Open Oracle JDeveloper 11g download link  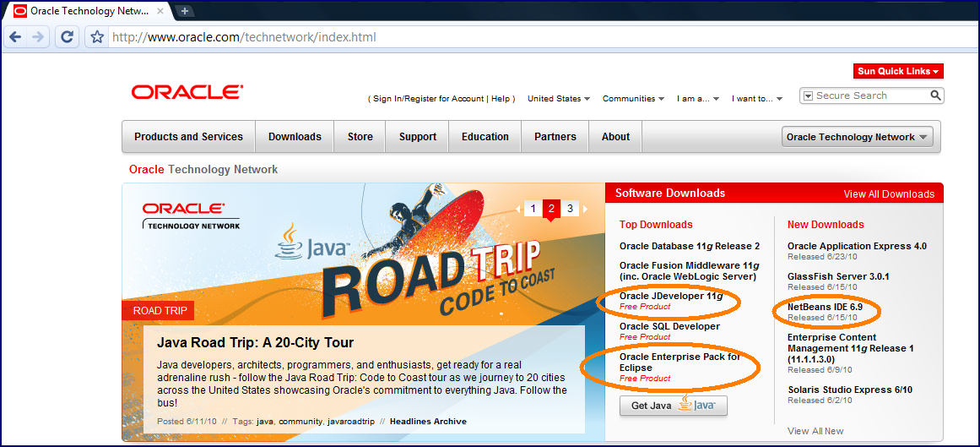coord(670,296)
